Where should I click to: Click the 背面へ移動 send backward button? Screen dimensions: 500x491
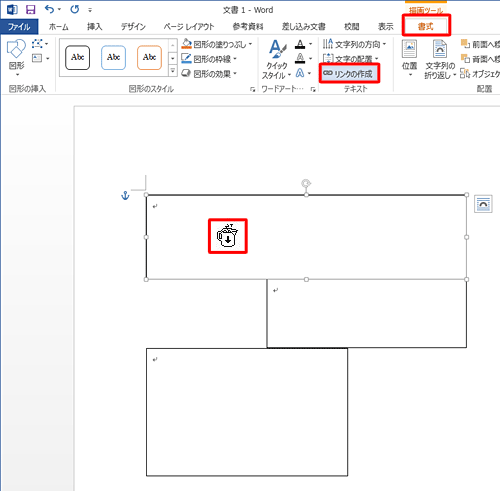point(480,59)
